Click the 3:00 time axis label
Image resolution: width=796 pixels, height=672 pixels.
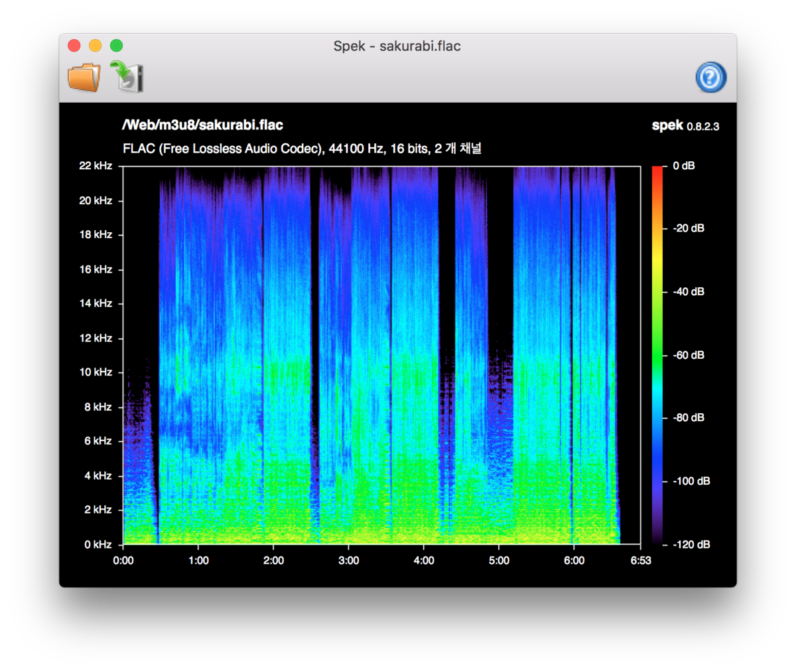(349, 561)
